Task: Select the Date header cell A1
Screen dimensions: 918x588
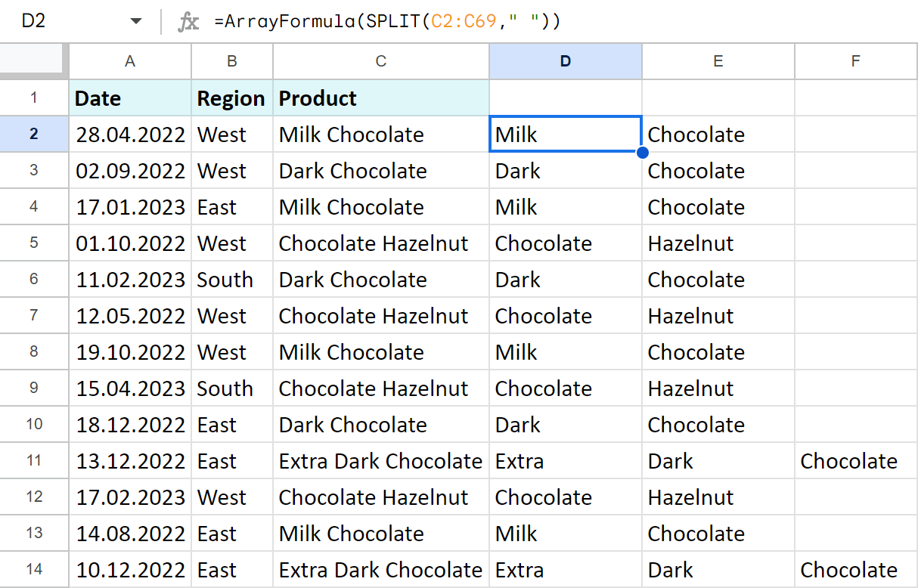Action: tap(129, 97)
